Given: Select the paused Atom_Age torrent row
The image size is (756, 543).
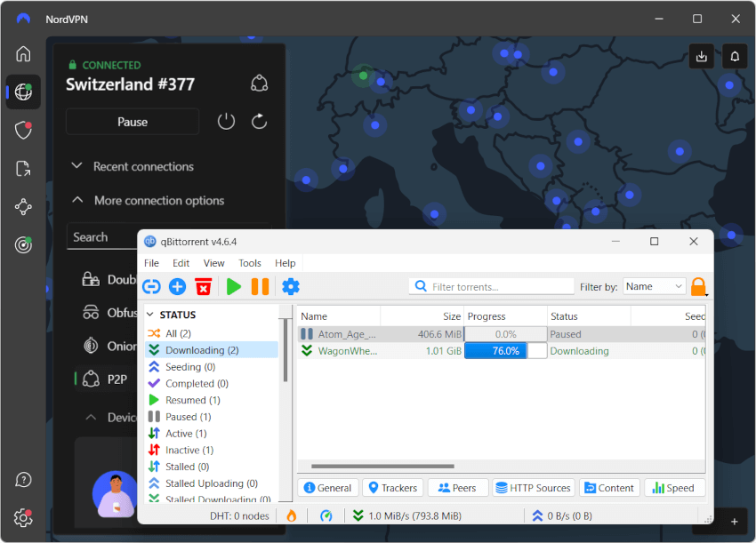Looking at the screenshot, I should click(x=502, y=334).
